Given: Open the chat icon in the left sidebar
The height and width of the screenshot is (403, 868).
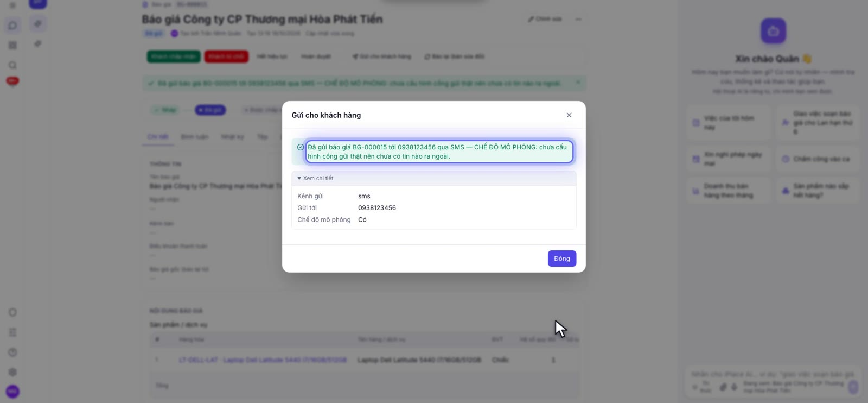Looking at the screenshot, I should coord(12,26).
